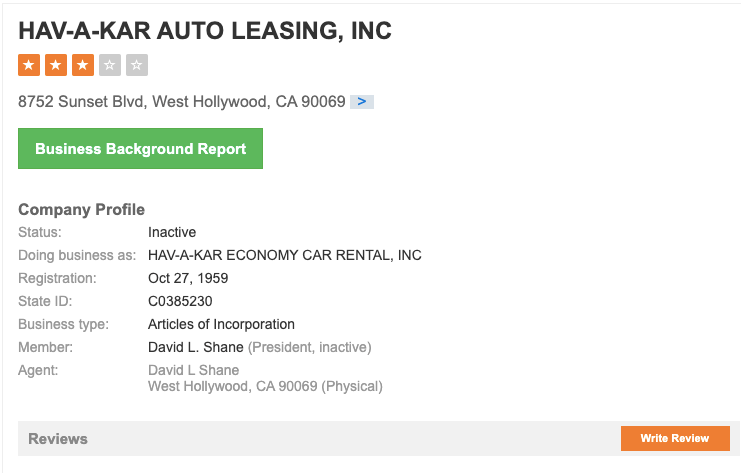Screen dimensions: 741x473
Task: Click the second orange rating star
Action: (56, 66)
